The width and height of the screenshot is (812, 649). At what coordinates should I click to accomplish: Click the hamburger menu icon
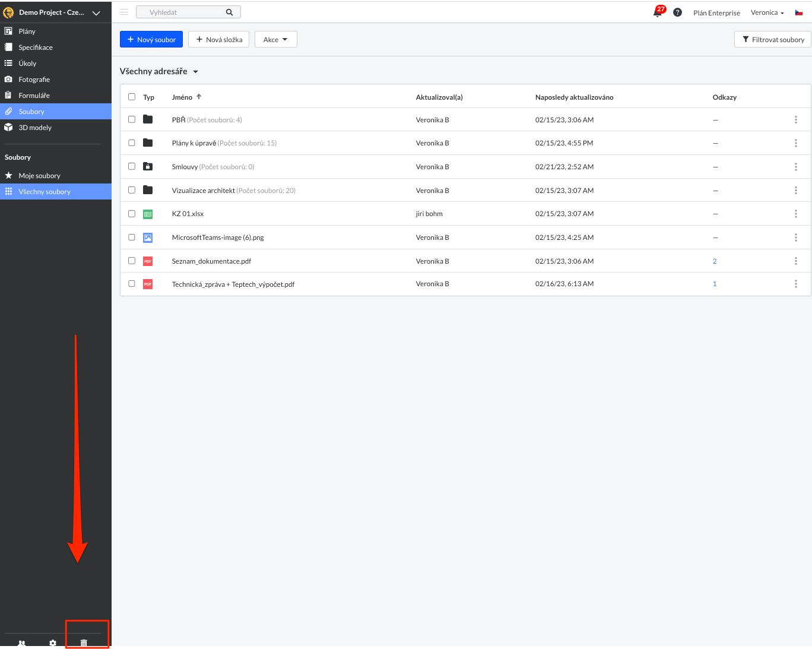[x=124, y=12]
